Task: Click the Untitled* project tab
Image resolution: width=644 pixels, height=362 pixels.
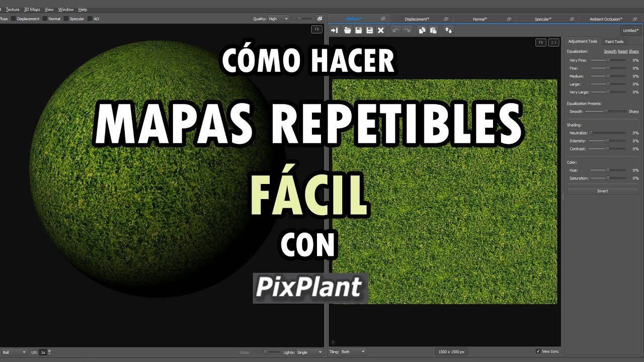Action: (630, 31)
